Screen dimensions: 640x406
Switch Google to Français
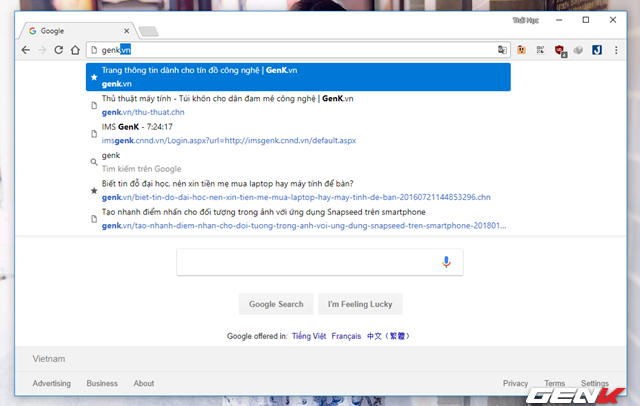(346, 336)
